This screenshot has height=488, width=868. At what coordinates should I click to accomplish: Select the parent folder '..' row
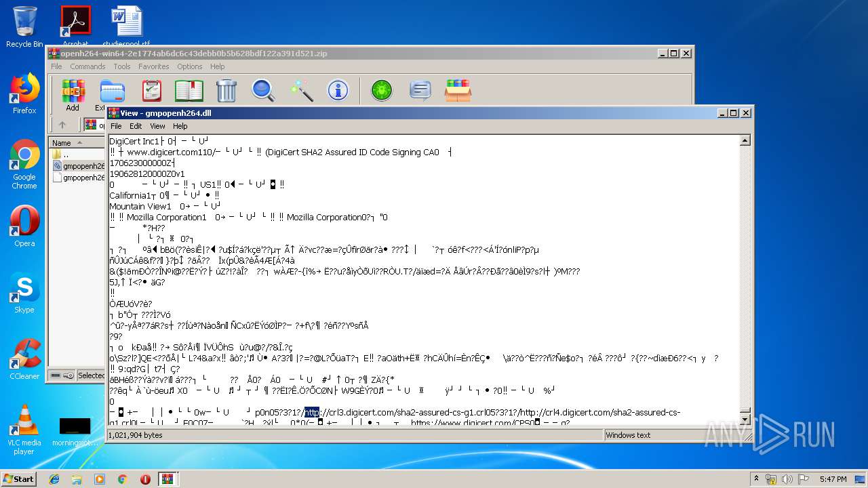[x=77, y=155]
